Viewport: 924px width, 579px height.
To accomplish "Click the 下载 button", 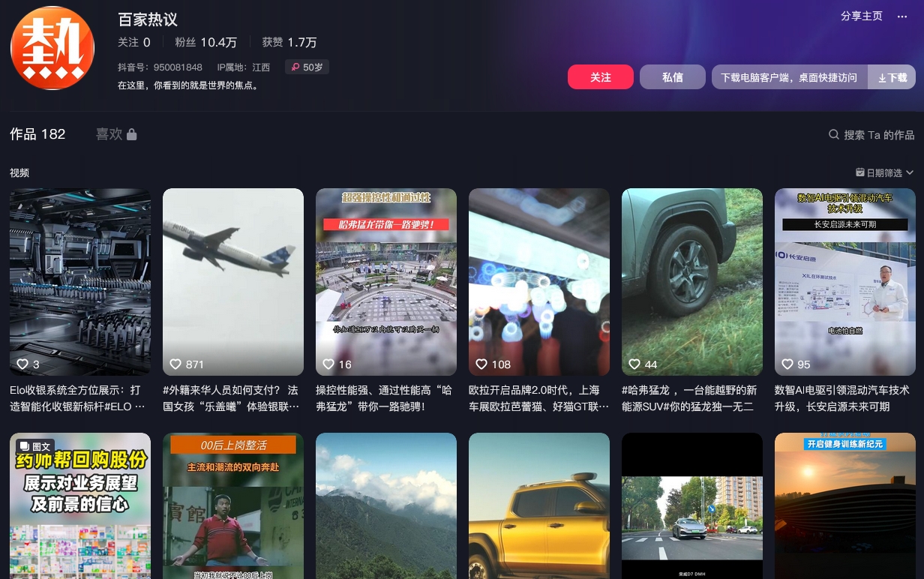I will point(892,77).
